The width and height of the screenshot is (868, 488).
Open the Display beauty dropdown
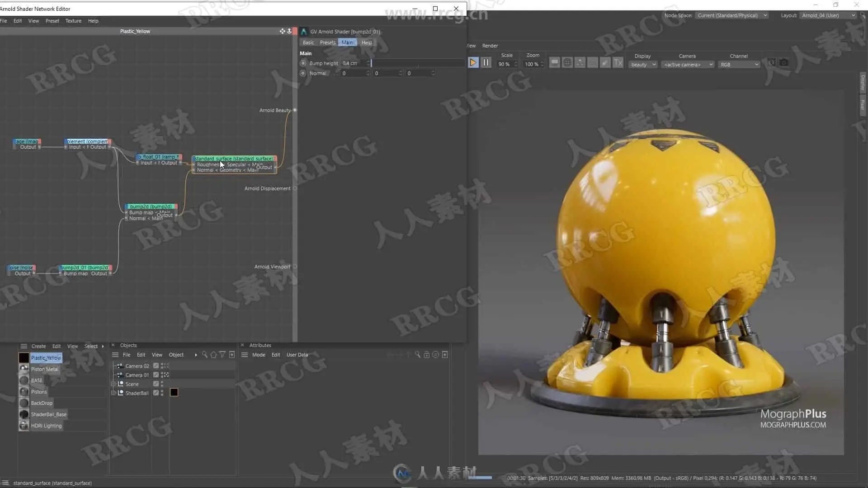[x=642, y=65]
